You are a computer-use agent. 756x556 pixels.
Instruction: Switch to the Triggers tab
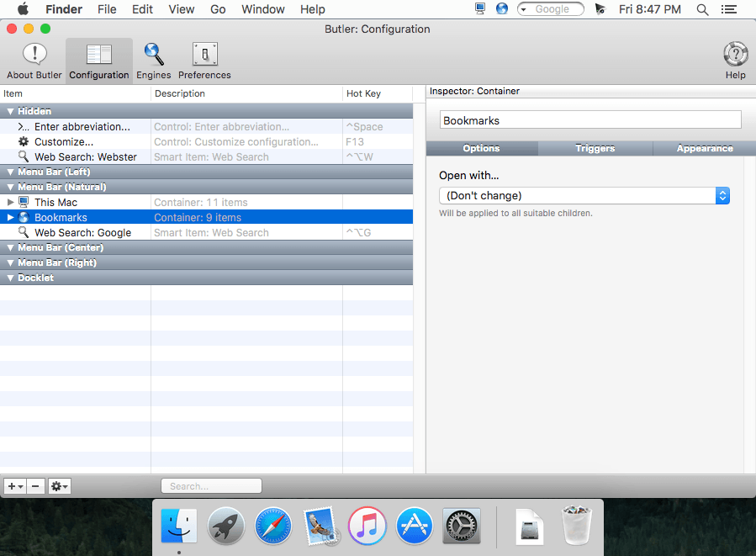click(x=595, y=148)
